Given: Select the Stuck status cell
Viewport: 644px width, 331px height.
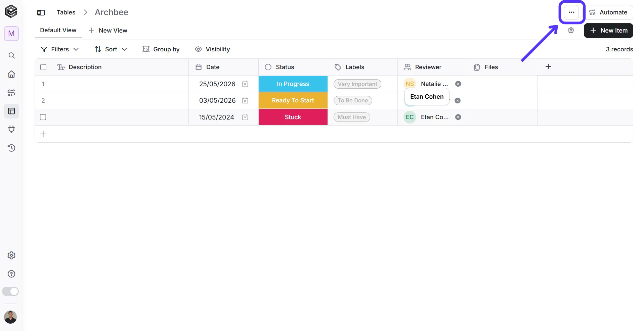Looking at the screenshot, I should pyautogui.click(x=293, y=117).
